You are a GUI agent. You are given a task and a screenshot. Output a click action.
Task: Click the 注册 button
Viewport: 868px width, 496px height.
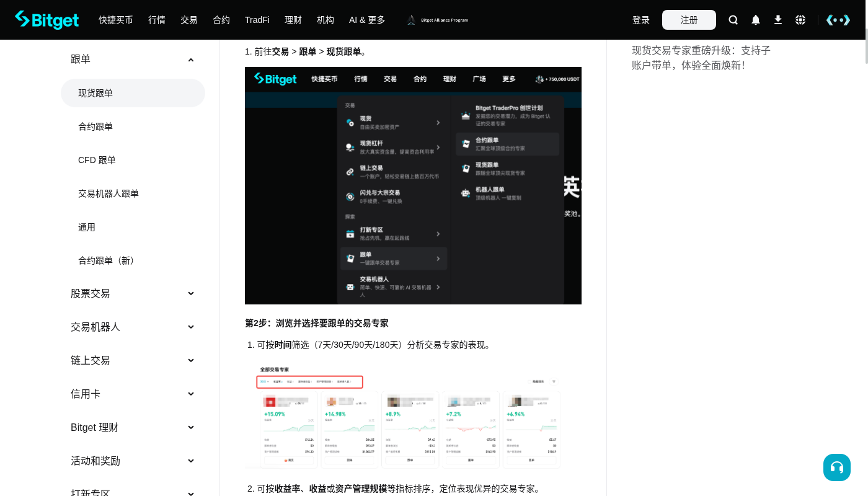pos(689,20)
